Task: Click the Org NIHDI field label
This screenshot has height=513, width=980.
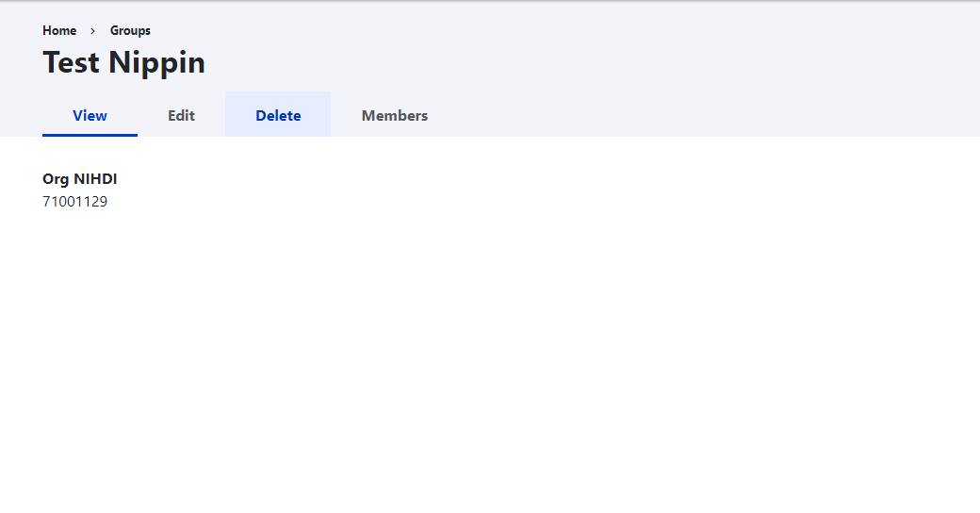Action: (x=80, y=179)
